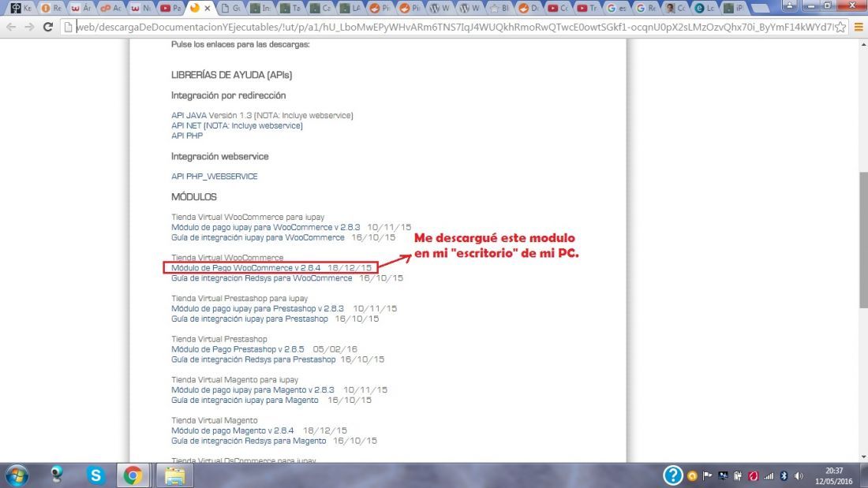The width and height of the screenshot is (868, 488).
Task: Open the Action Center flag icon
Action: click(708, 476)
